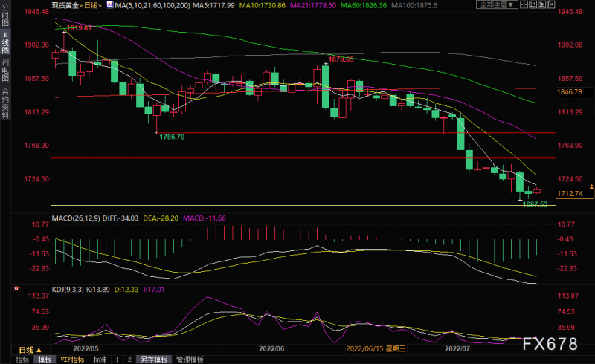
Task: Expand the 日线 period selector
Action: point(30,351)
